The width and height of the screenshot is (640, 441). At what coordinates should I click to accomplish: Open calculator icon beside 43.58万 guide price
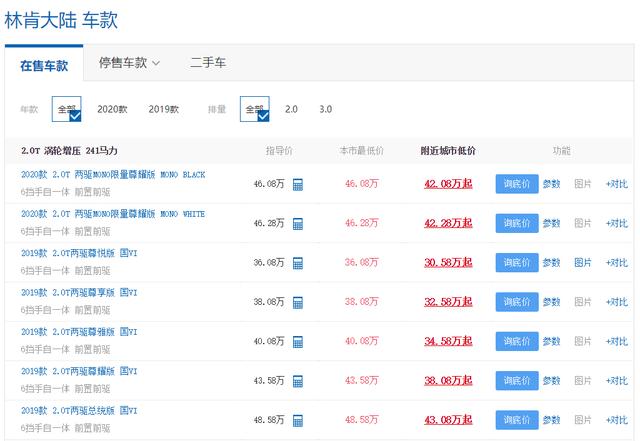pyautogui.click(x=298, y=381)
